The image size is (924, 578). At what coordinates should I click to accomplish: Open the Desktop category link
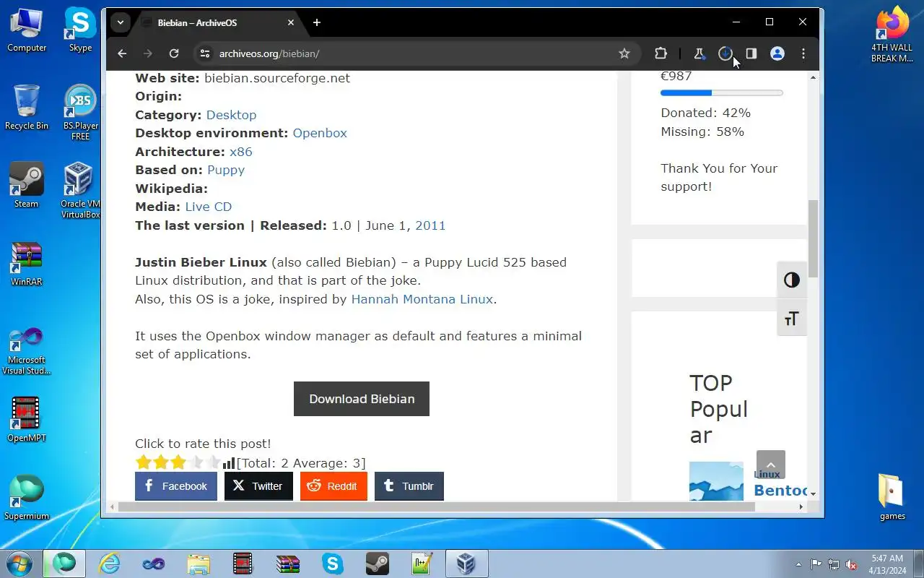coord(231,115)
